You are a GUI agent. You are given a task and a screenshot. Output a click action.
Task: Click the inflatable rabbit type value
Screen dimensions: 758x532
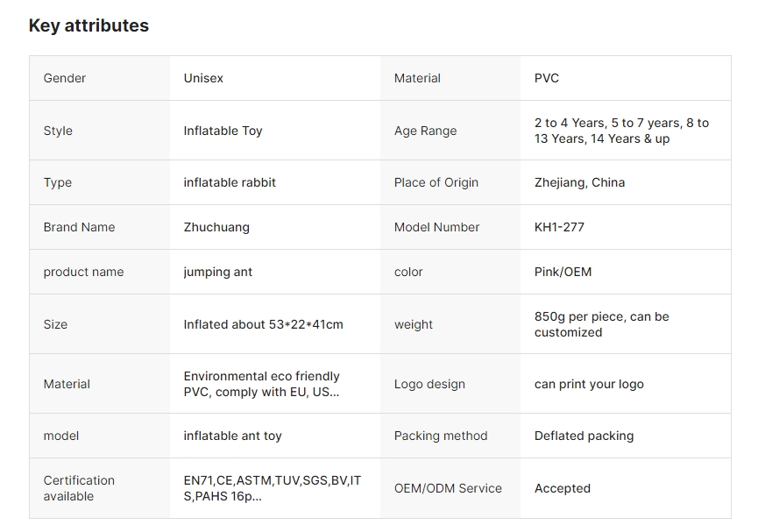pyautogui.click(x=230, y=182)
